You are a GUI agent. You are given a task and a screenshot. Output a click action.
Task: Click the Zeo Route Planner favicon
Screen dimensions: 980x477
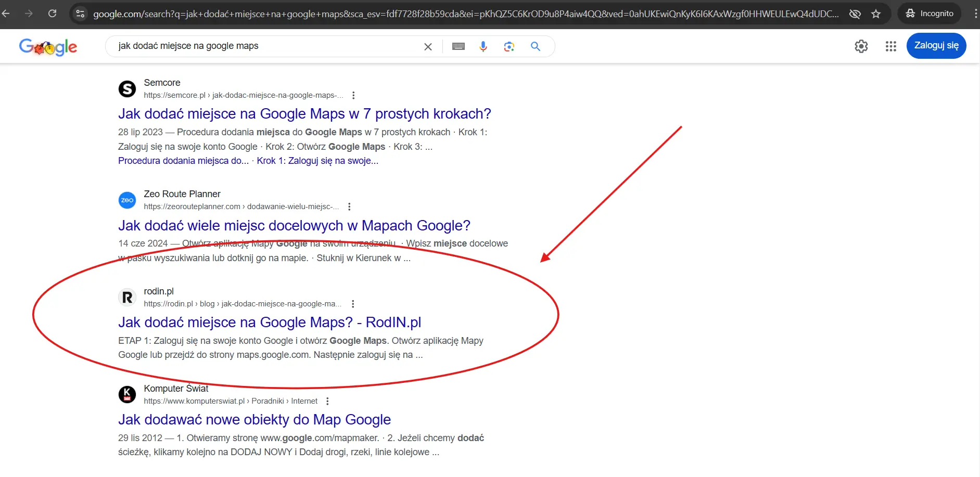pos(127,200)
